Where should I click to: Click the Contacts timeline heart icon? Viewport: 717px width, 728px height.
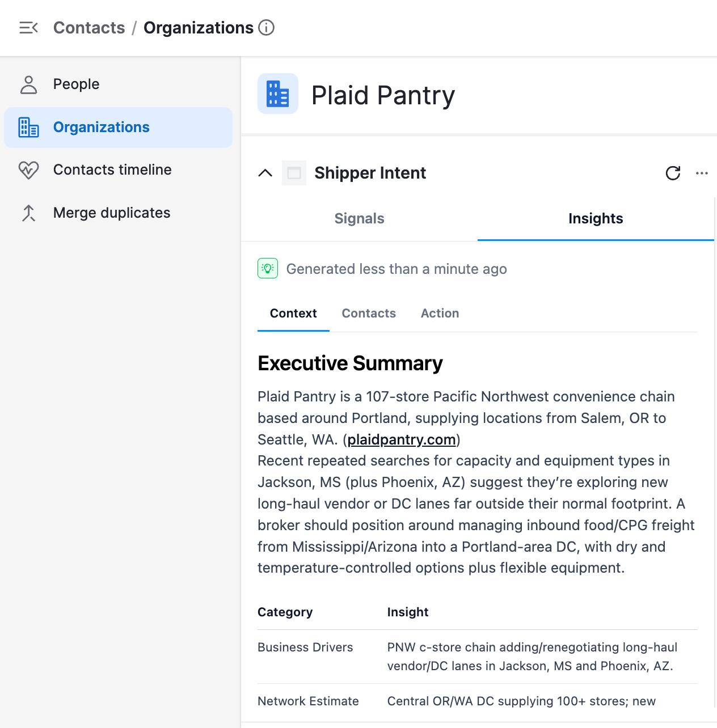(x=28, y=170)
